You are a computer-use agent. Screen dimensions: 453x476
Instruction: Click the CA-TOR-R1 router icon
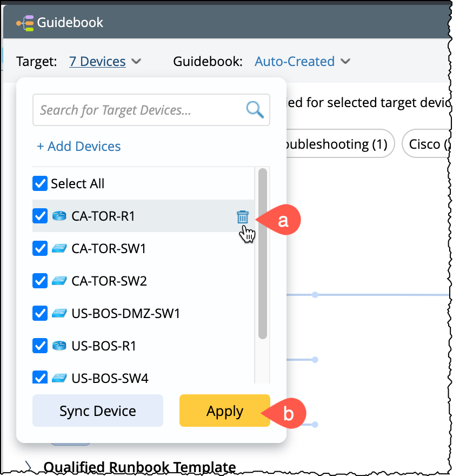pos(59,216)
